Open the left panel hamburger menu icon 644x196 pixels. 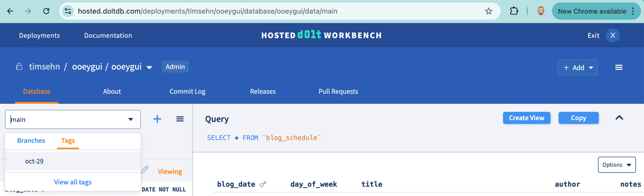pos(180,119)
